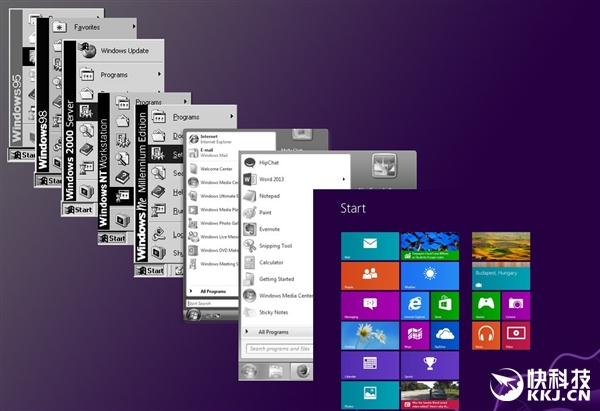Expand All Programs in Windows 7 menu
Screen dimensions: 600x411
coord(277,332)
